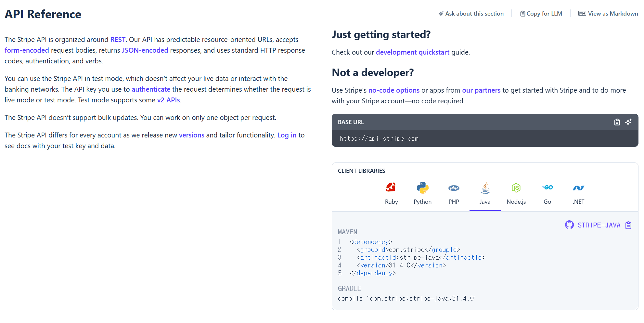This screenshot has width=644, height=323.
Task: Select the Go client library icon
Action: point(547,187)
